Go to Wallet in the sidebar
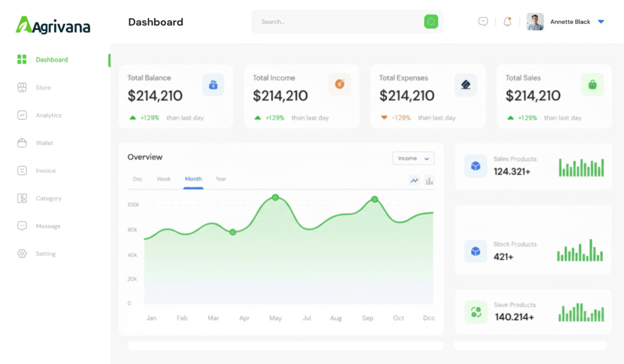 tap(44, 143)
